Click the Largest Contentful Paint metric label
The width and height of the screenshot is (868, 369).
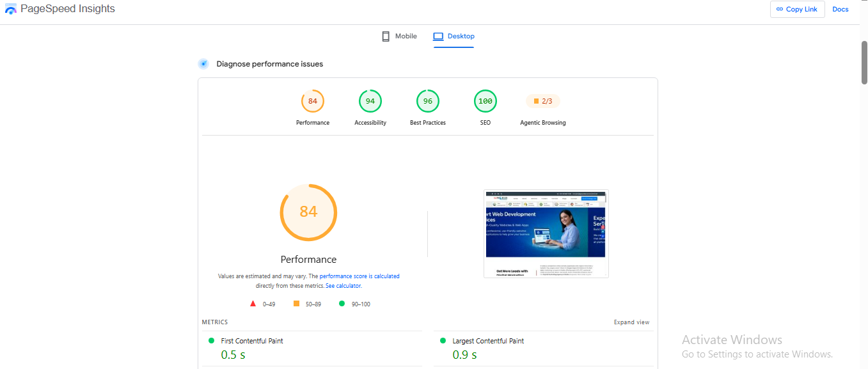pos(488,341)
